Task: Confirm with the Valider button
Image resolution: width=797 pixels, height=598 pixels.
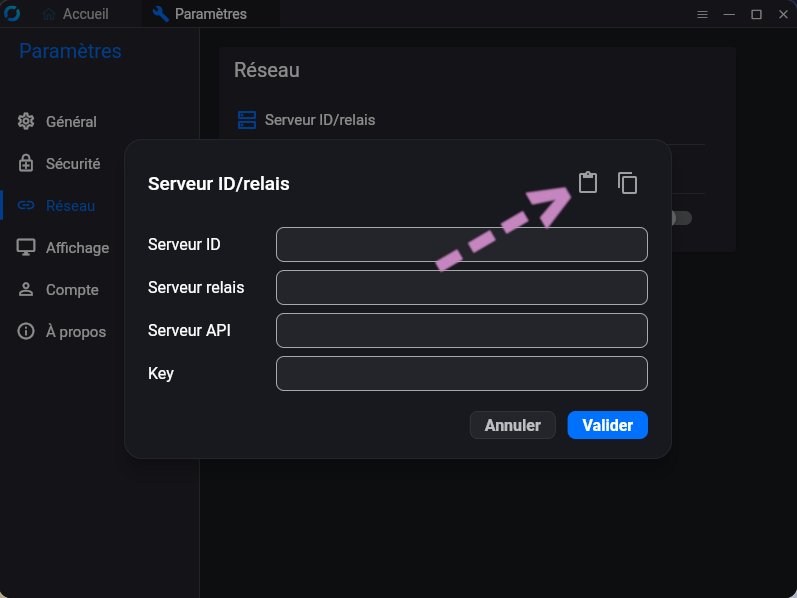Action: tap(607, 425)
